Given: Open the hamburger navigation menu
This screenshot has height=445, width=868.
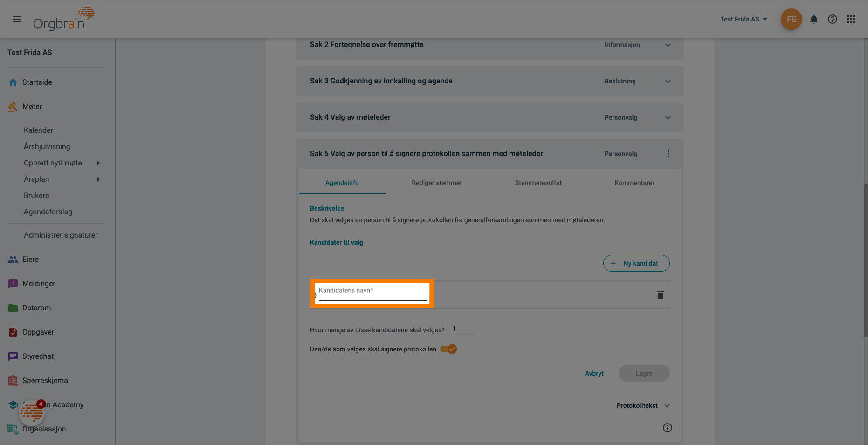Looking at the screenshot, I should (x=17, y=19).
